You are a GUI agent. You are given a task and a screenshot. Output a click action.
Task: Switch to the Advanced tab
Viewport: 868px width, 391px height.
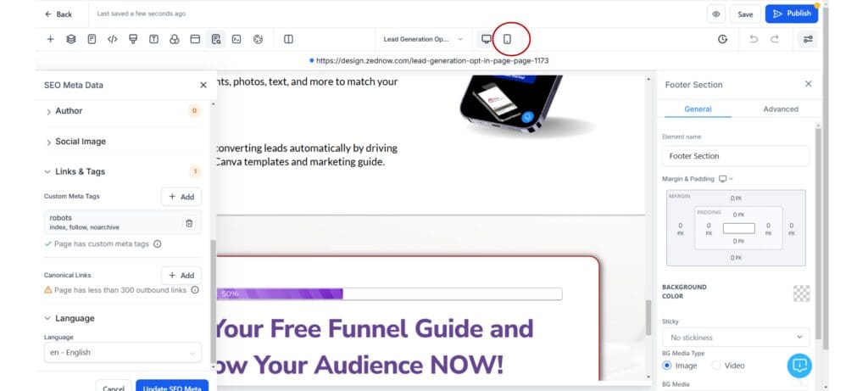point(781,109)
